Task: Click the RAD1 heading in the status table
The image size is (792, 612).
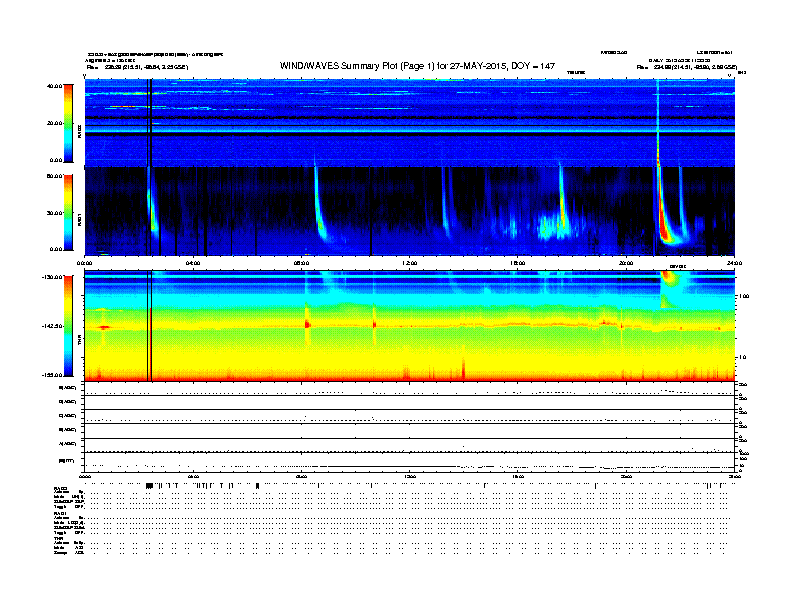Action: click(x=61, y=513)
